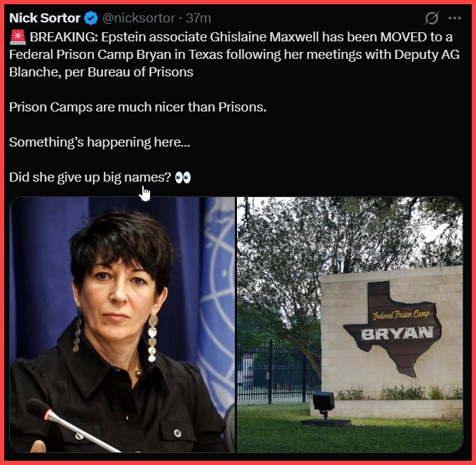Click the 'Federal Prison Camp' script lettering
The height and width of the screenshot is (465, 476).
click(401, 315)
